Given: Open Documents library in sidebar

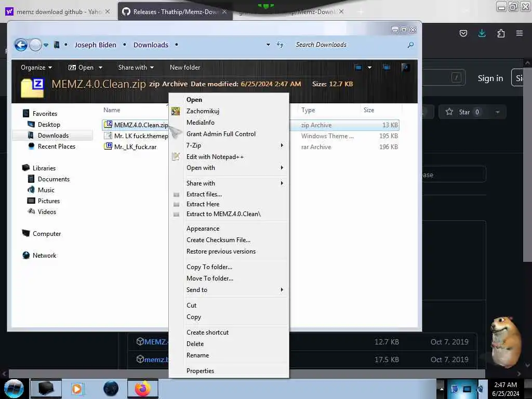Looking at the screenshot, I should pyautogui.click(x=54, y=179).
